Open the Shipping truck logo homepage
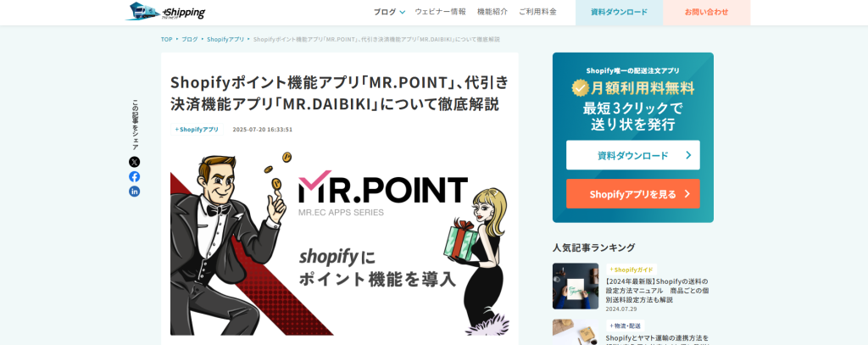868x345 pixels. point(165,12)
